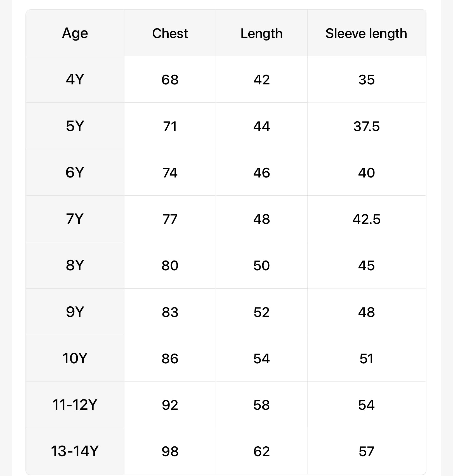Select length value 62 for 13-14Y
This screenshot has width=453, height=476.
click(x=261, y=451)
